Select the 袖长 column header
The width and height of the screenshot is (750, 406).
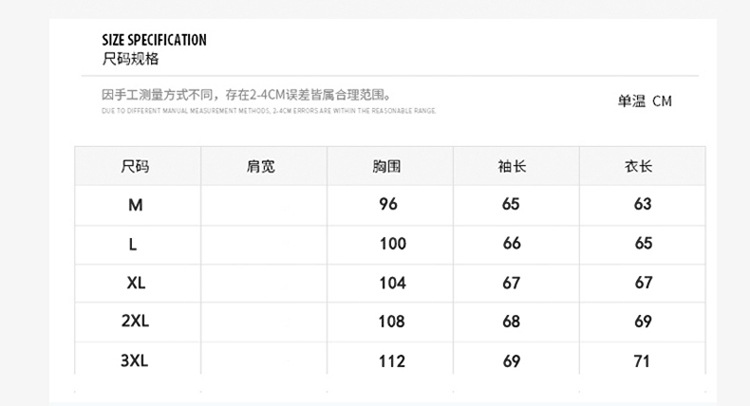512,166
